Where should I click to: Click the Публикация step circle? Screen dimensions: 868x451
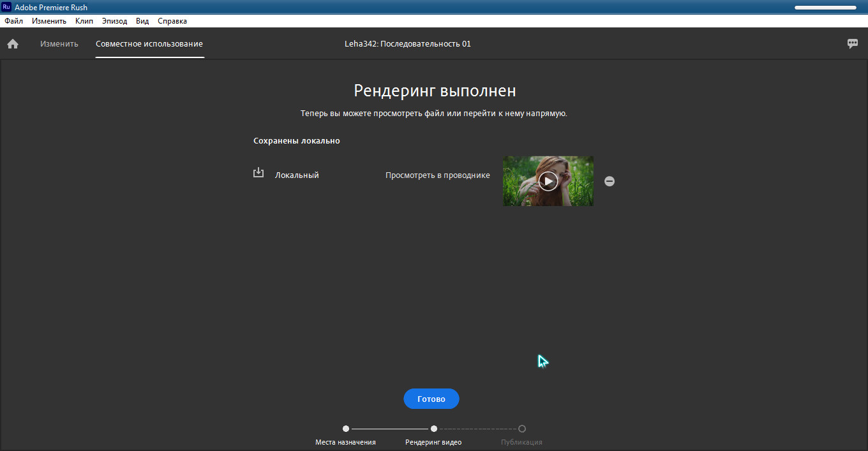(522, 429)
